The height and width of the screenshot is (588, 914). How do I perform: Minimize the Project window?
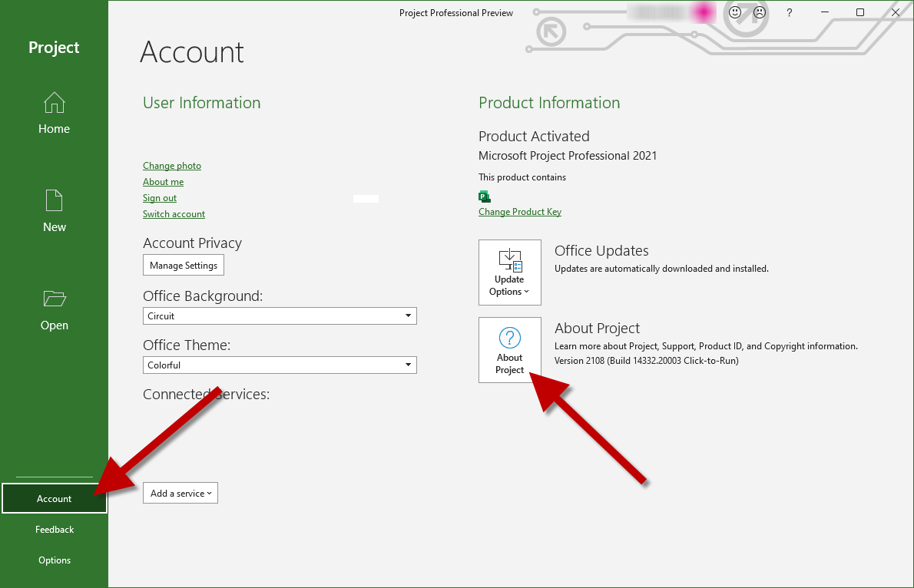824,12
